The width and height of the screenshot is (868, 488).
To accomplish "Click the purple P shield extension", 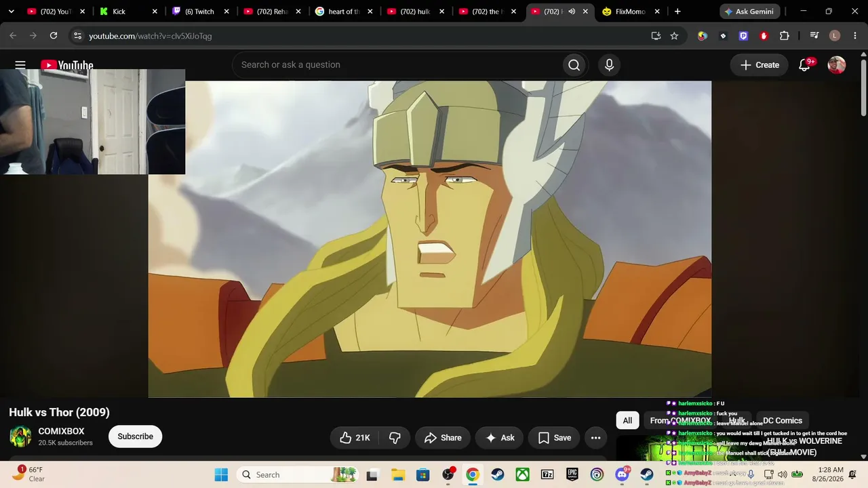I will (743, 36).
